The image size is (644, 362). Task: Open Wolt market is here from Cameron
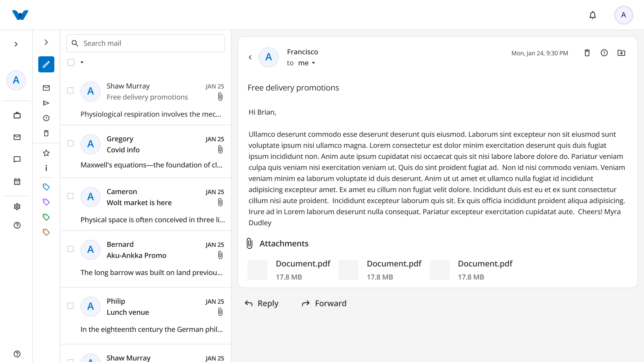(x=146, y=204)
